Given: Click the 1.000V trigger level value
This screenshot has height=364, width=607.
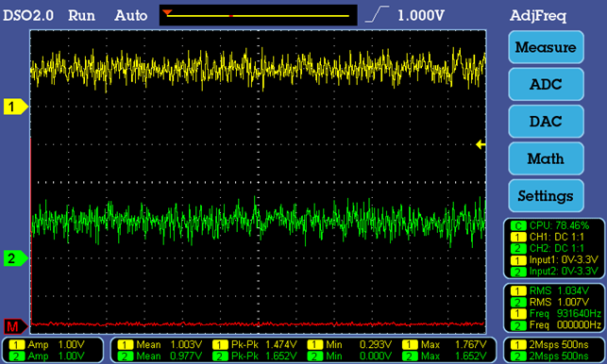Looking at the screenshot, I should click(x=421, y=15).
